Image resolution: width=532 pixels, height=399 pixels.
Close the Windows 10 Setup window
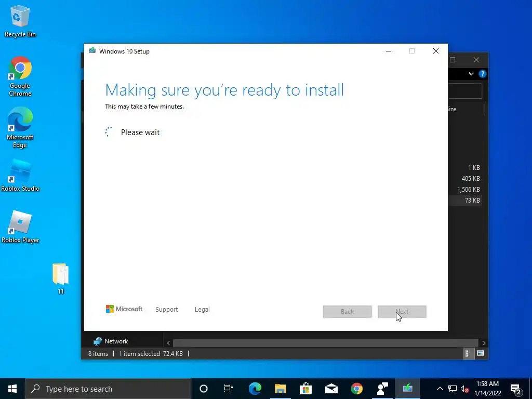(x=436, y=51)
